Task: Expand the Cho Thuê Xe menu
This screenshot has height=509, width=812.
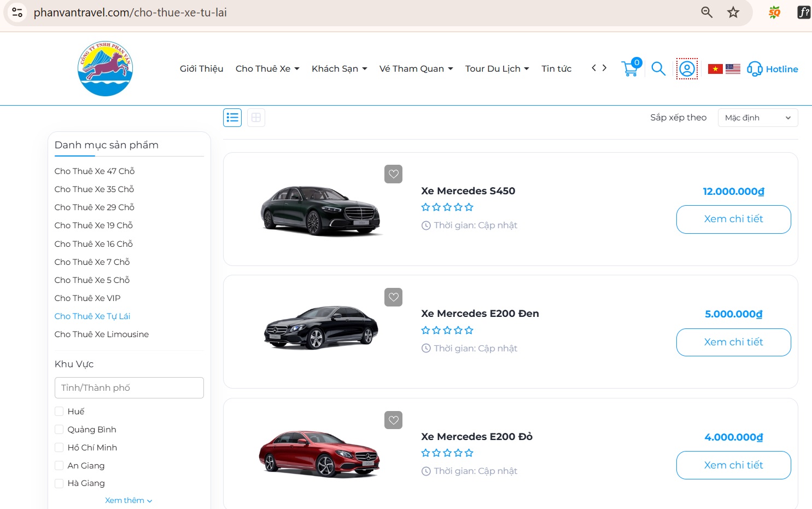Action: 267,68
